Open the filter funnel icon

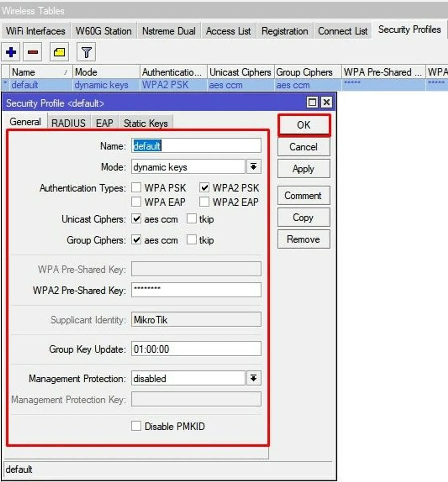86,52
